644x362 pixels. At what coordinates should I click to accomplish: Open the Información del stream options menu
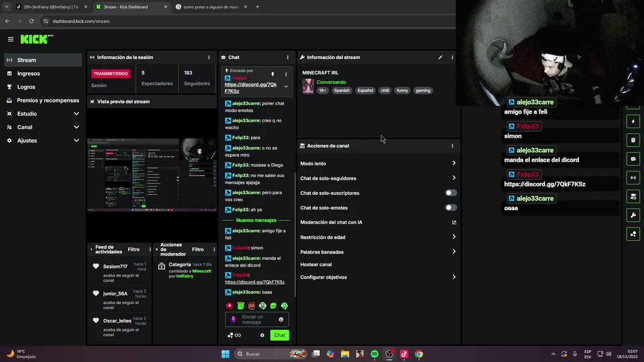pos(452,57)
